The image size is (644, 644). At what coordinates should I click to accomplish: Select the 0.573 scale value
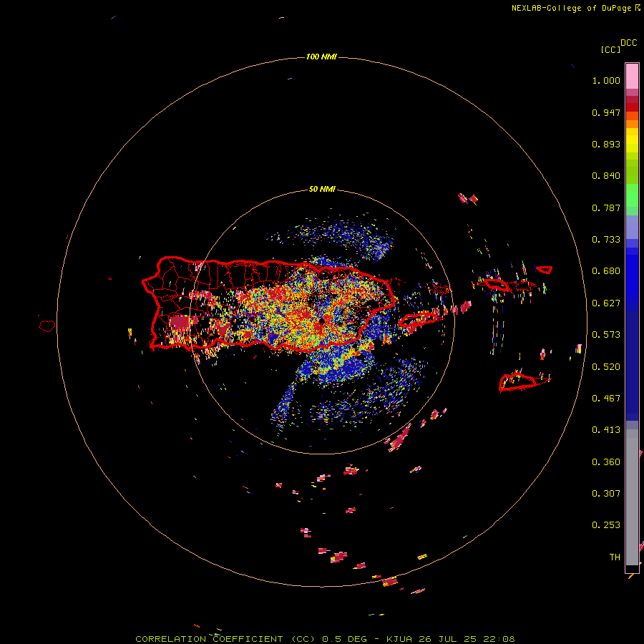click(606, 335)
